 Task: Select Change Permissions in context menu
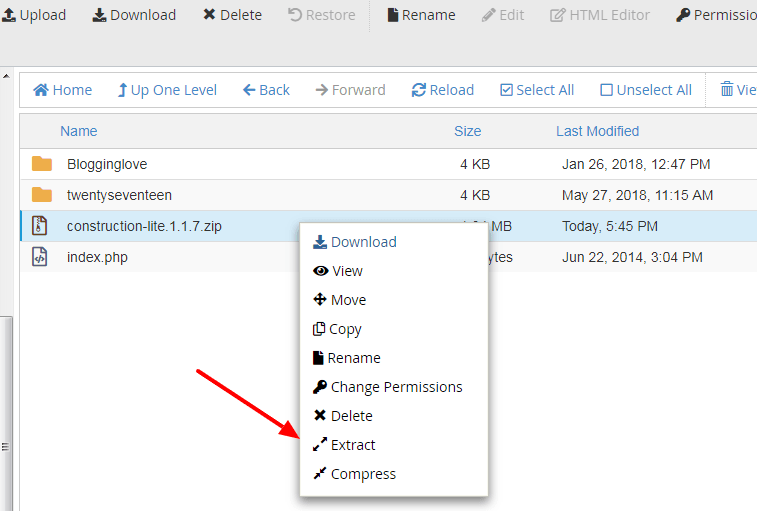click(x=396, y=387)
